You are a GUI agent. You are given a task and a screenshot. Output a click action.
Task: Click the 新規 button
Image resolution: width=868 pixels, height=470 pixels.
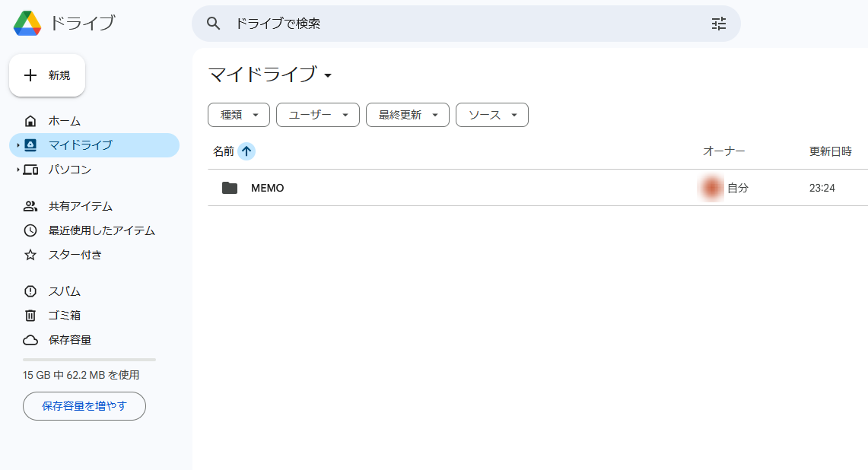point(47,75)
